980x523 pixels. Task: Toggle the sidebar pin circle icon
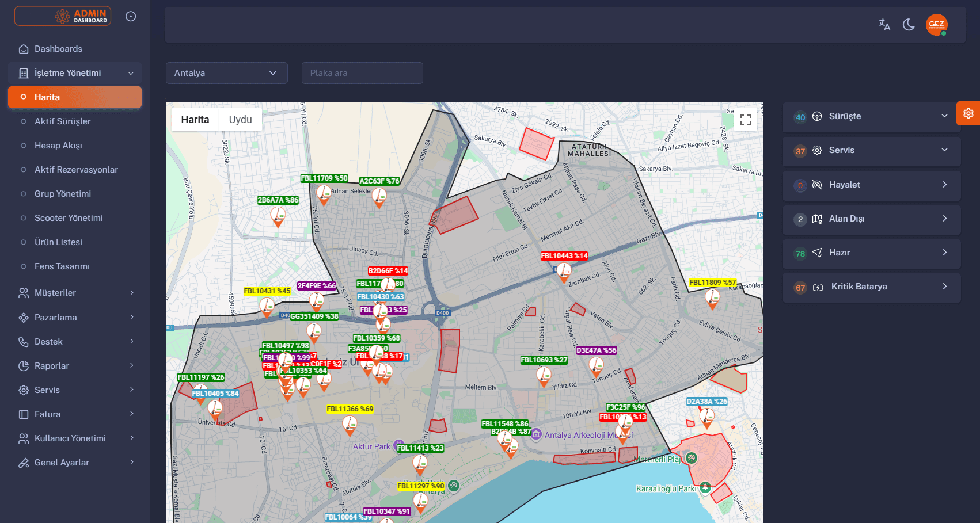tap(131, 16)
